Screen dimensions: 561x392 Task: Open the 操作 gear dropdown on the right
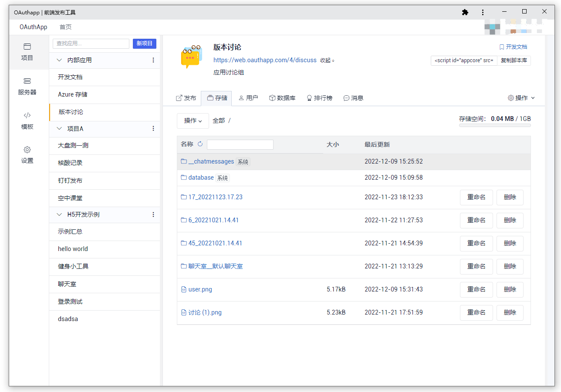520,98
